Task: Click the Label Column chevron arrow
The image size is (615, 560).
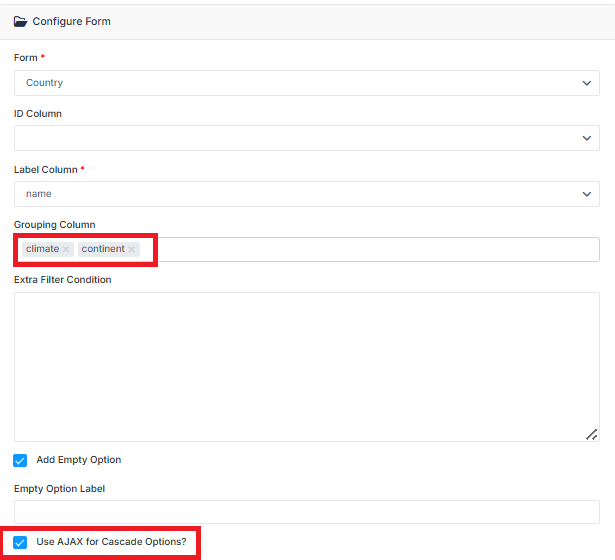Action: click(586, 194)
